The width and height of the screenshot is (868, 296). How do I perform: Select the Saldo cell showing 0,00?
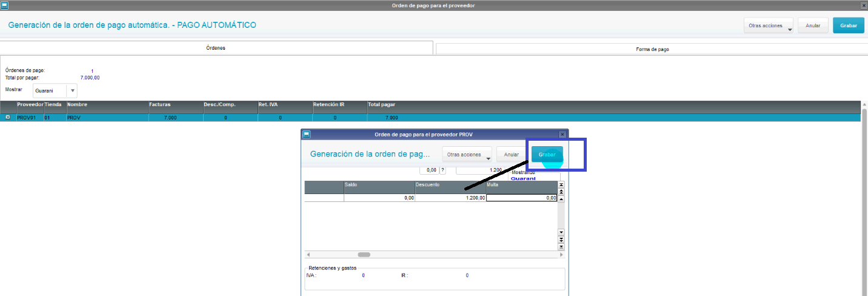click(379, 198)
